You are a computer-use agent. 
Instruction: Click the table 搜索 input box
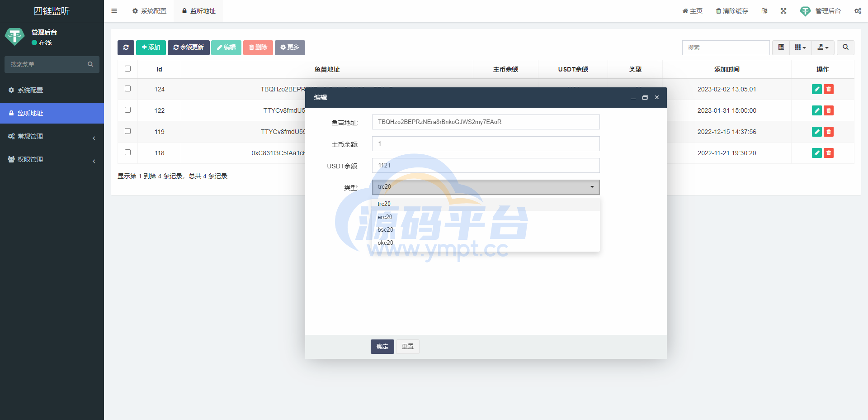point(726,48)
